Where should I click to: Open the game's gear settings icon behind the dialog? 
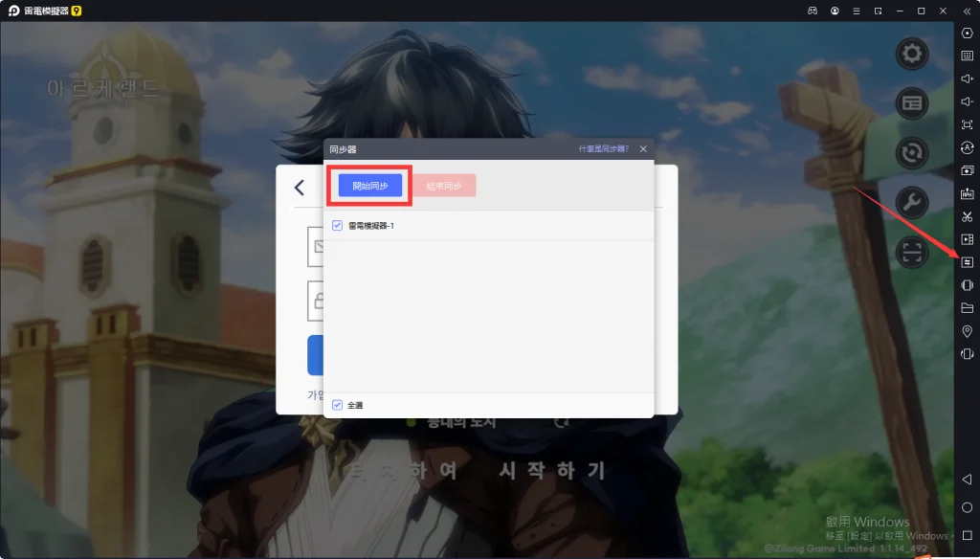pos(912,54)
